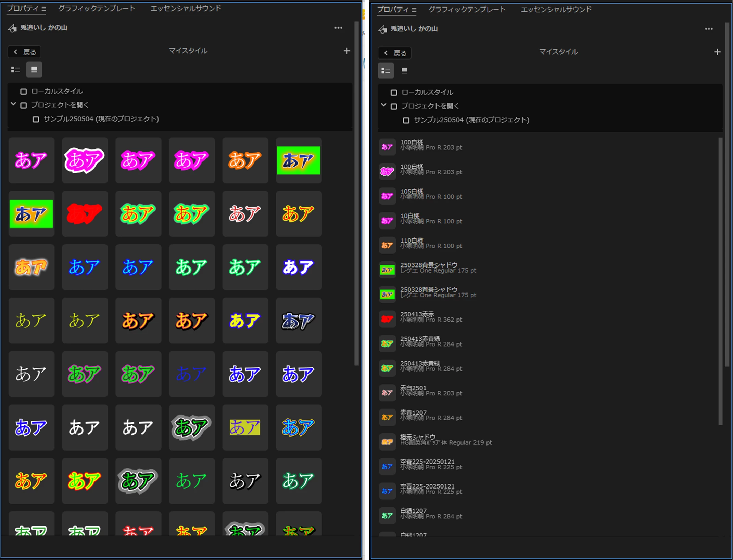Open Properties panel menu icon on right
The image size is (733, 560).
(x=414, y=10)
